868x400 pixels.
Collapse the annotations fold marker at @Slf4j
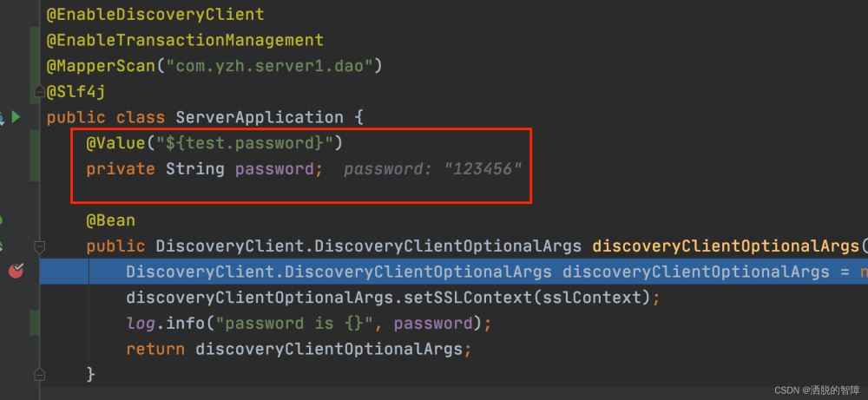pyautogui.click(x=39, y=92)
